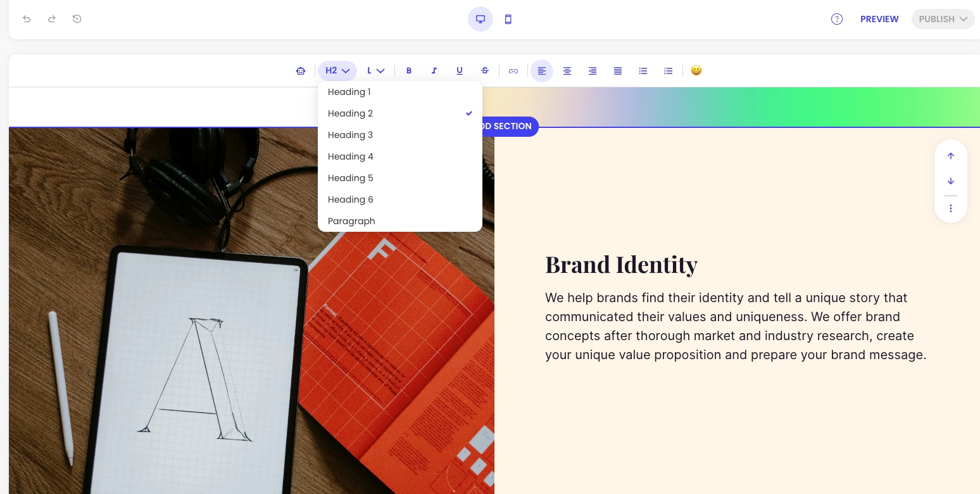Viewport: 980px width, 494px height.
Task: Toggle underline formatting
Action: click(x=460, y=71)
